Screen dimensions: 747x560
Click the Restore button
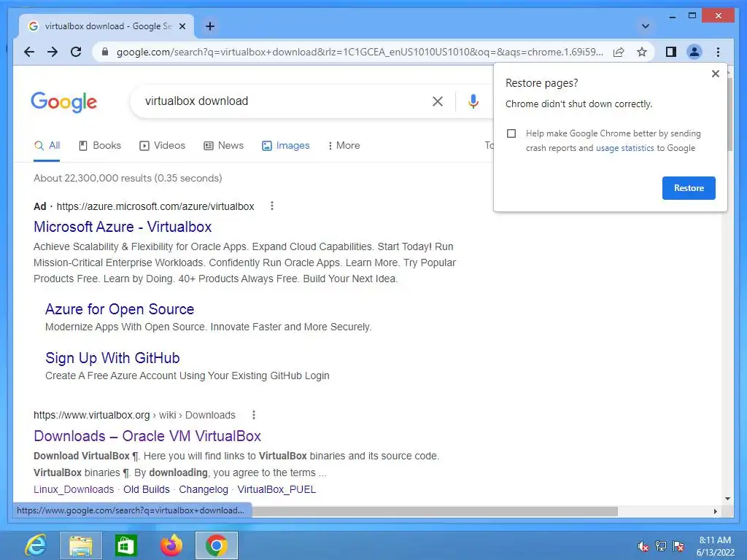689,188
